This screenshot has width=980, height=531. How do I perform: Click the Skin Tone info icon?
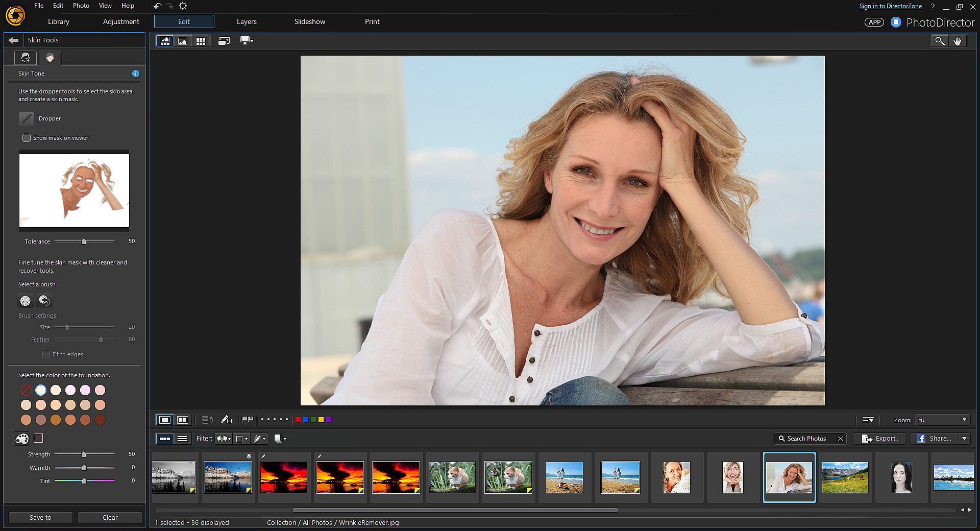coord(136,74)
